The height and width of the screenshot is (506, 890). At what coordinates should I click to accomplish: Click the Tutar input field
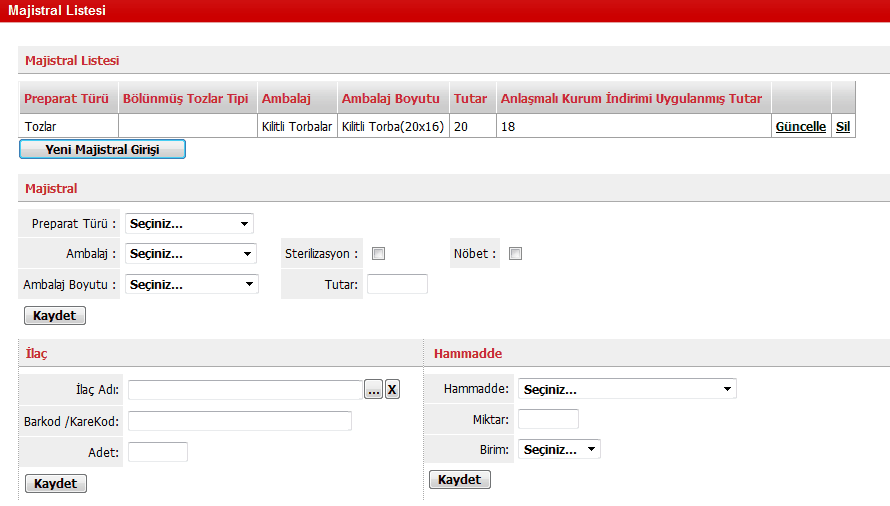pos(397,285)
